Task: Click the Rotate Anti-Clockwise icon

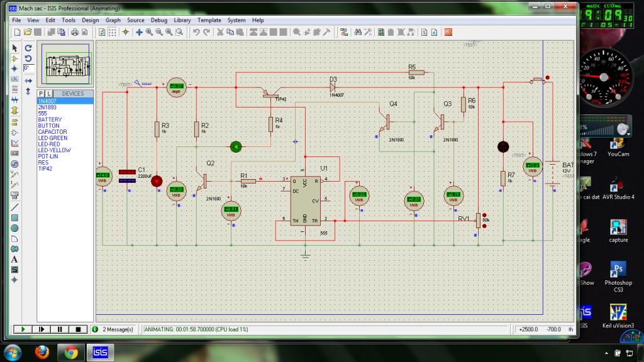Action: [x=28, y=58]
